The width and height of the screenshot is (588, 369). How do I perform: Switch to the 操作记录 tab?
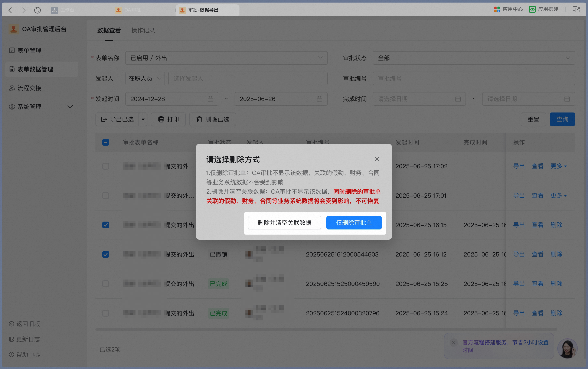click(x=143, y=30)
